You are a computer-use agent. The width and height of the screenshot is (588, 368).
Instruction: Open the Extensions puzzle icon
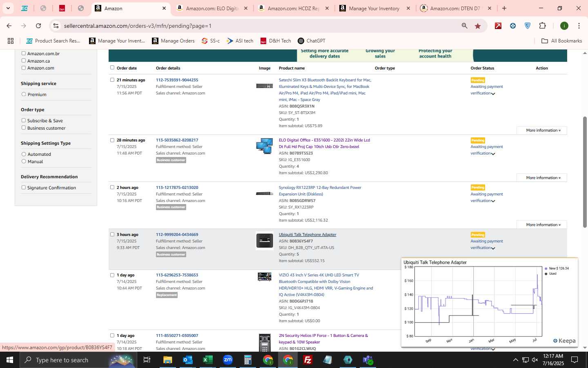coord(542,26)
